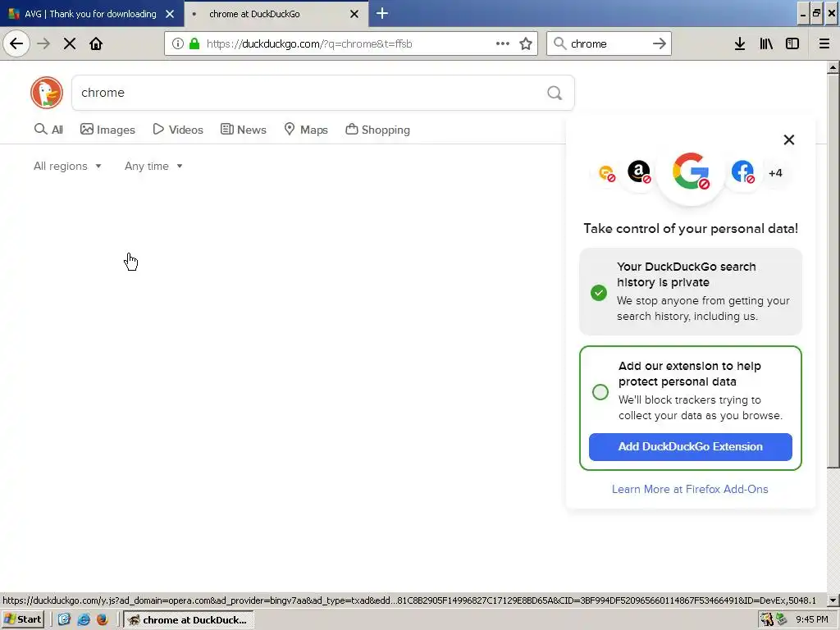Run search with DuckDuckGo magnifier button
840x630 pixels.
click(555, 93)
